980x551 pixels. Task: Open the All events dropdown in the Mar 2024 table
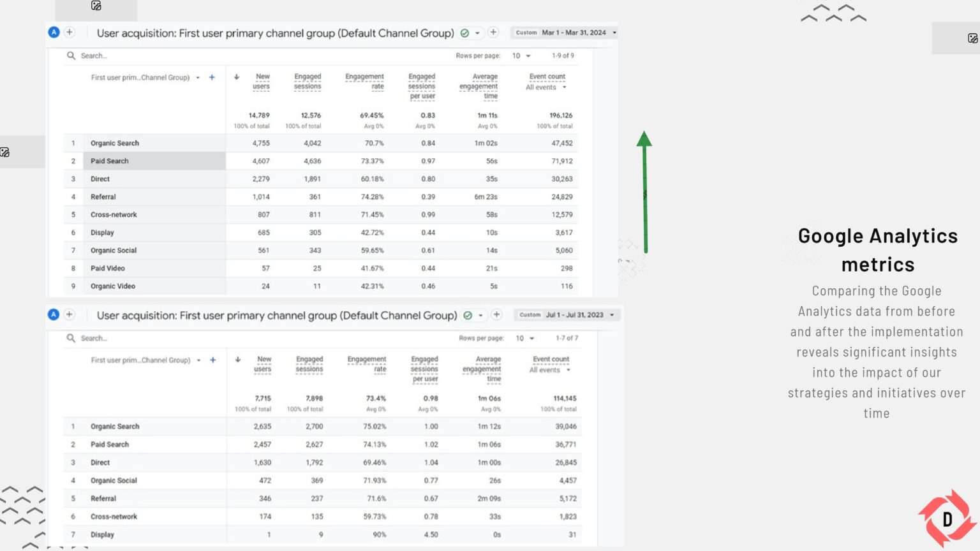(546, 87)
